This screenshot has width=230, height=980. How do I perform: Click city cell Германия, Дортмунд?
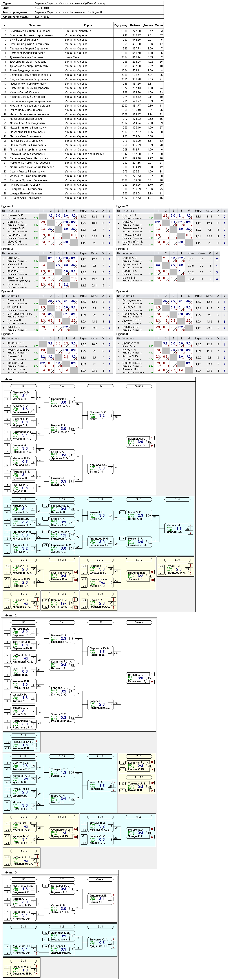pyautogui.click(x=78, y=31)
